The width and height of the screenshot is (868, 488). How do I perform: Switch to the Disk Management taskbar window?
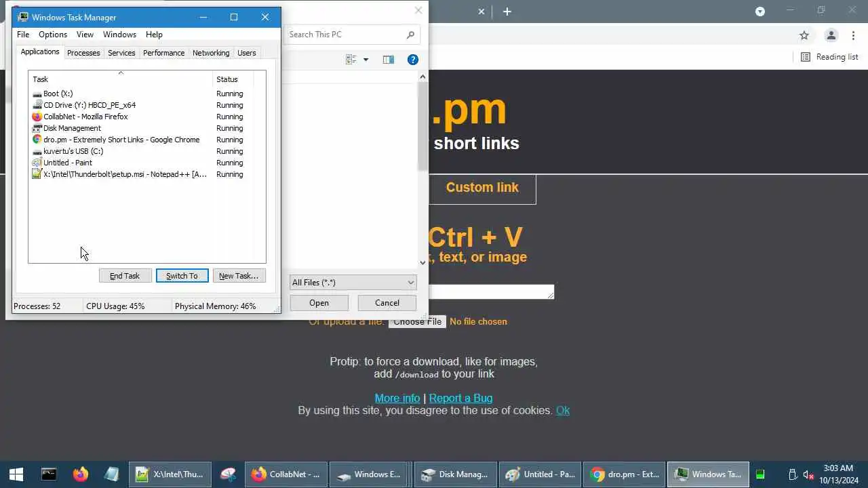tap(456, 474)
